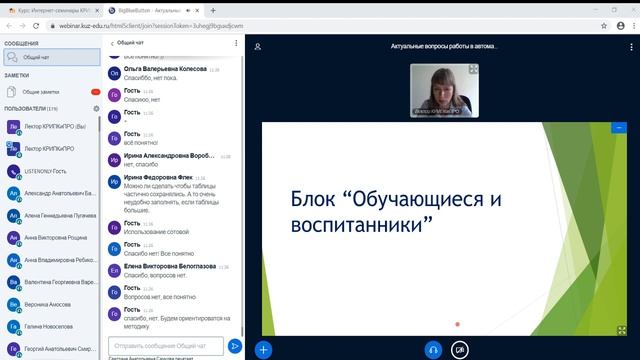This screenshot has height=360, width=640.
Task: Open the chat options three-dot menu
Action: coord(236,43)
